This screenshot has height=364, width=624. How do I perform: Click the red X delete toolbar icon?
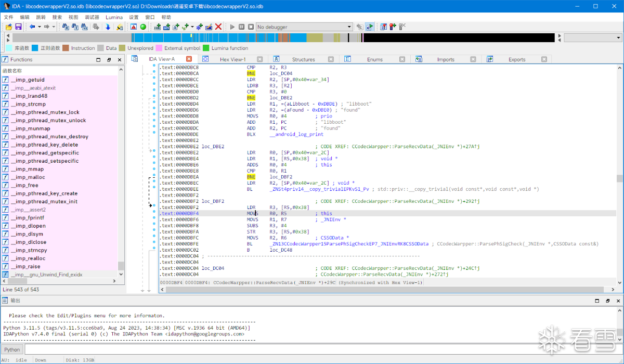click(218, 27)
